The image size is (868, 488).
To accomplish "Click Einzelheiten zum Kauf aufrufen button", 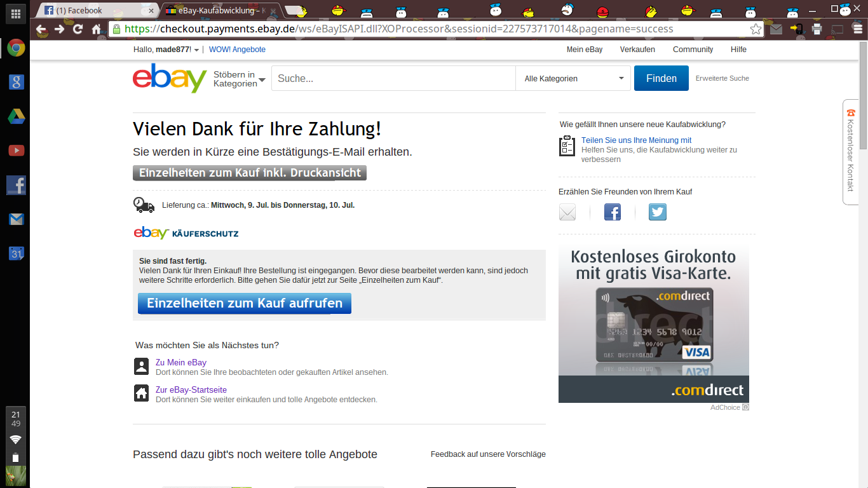I will (245, 303).
